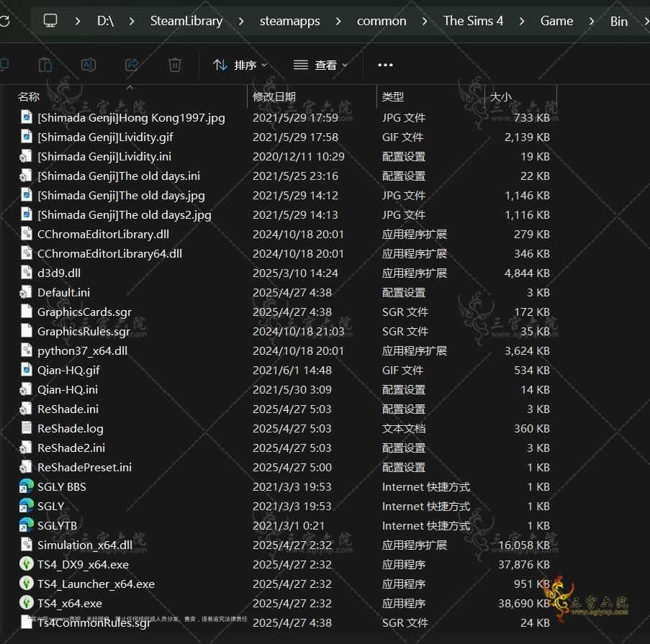Select Qian-HQ.ini filename

click(x=68, y=389)
